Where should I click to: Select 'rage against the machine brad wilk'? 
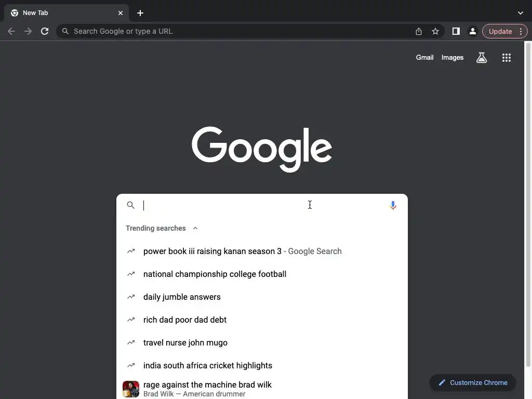tap(262, 389)
